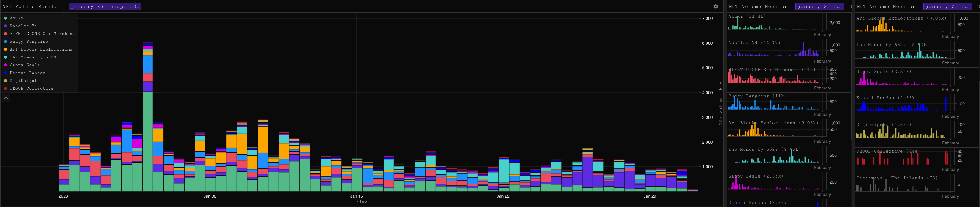The width and height of the screenshot is (980, 207).
Task: Click 'NFT Volume Monitor' title of second panel
Action: [758, 6]
